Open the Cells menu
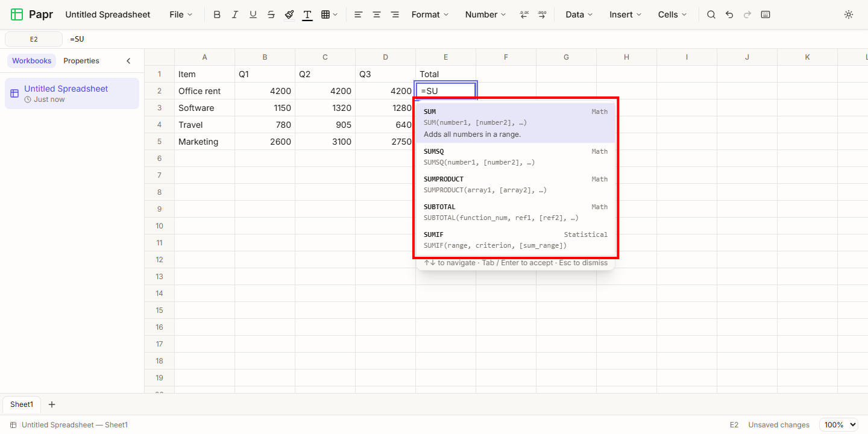 673,14
